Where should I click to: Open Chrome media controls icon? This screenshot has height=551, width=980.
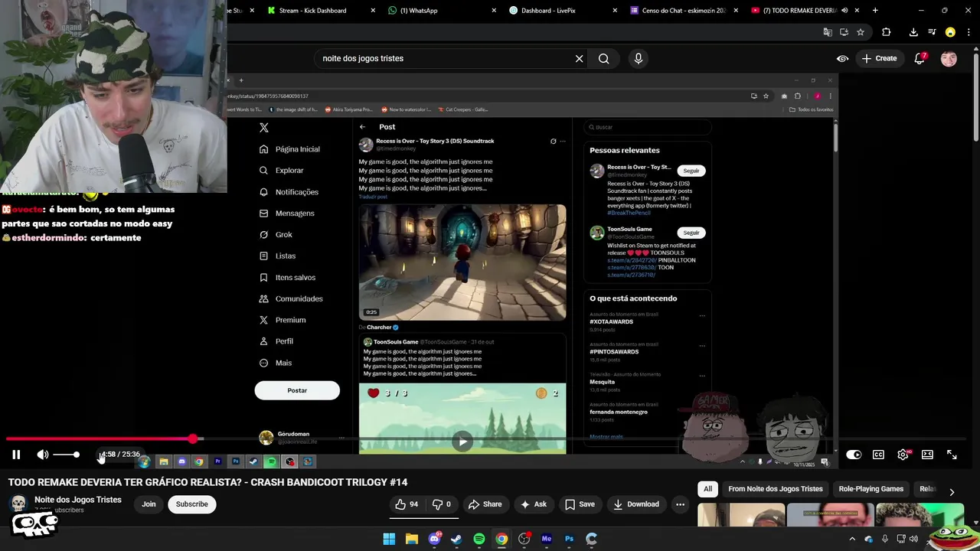932,32
